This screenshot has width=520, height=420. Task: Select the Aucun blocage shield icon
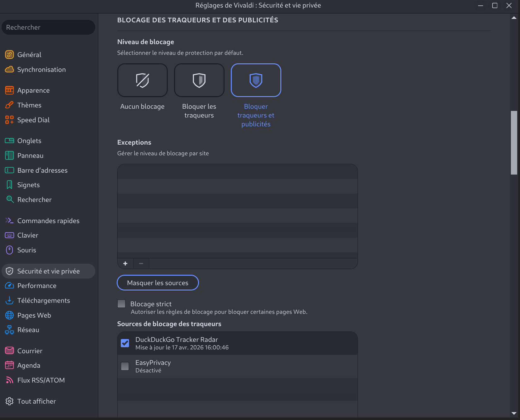[x=142, y=80]
